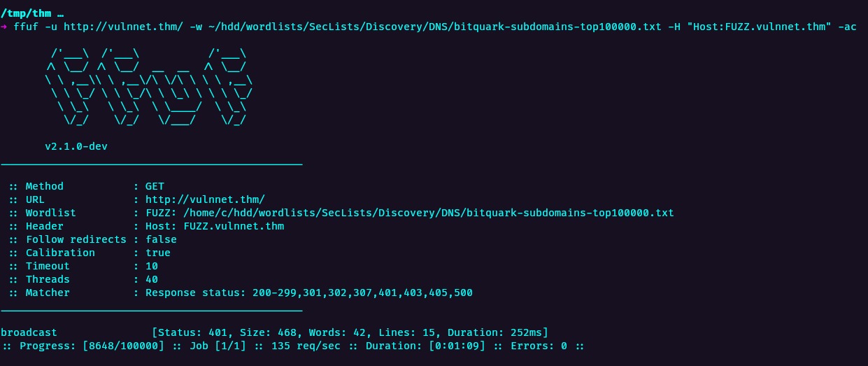Click the ffuf ASCII art logo

click(x=149, y=87)
